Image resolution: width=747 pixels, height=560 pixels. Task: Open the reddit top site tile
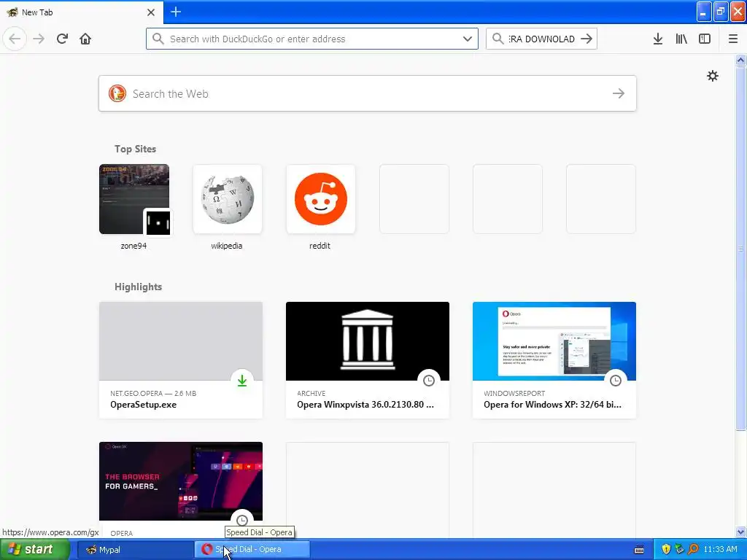pyautogui.click(x=321, y=199)
